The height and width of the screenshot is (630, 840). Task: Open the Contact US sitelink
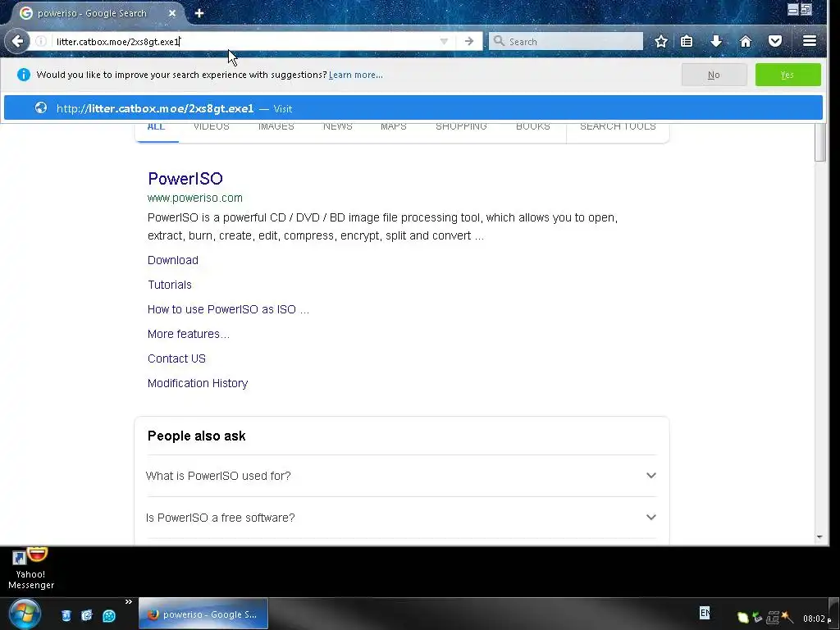point(176,358)
